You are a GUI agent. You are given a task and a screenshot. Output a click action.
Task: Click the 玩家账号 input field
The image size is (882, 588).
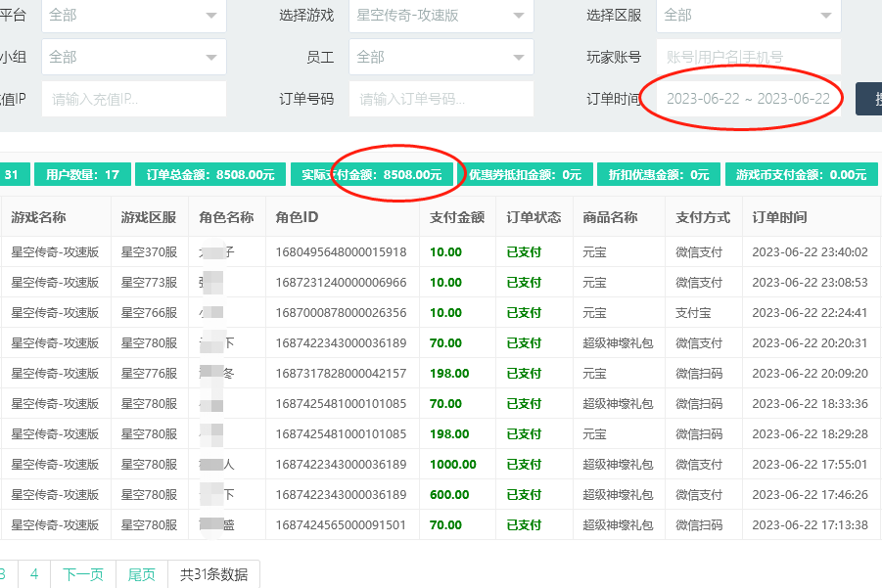[748, 57]
